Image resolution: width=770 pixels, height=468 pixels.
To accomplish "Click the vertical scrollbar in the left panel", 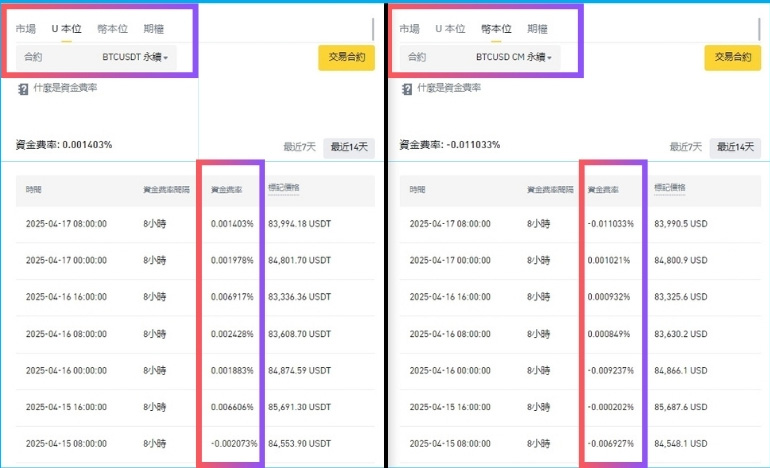I will click(x=373, y=30).
